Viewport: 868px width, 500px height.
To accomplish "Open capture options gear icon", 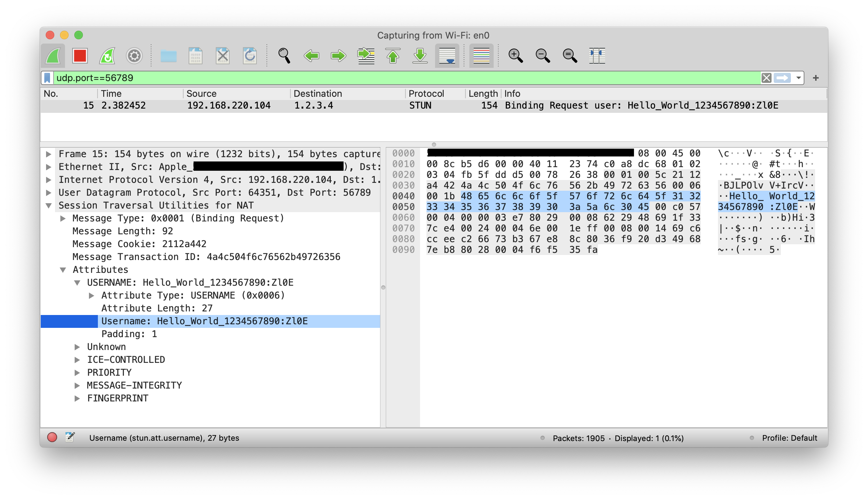I will [x=134, y=56].
